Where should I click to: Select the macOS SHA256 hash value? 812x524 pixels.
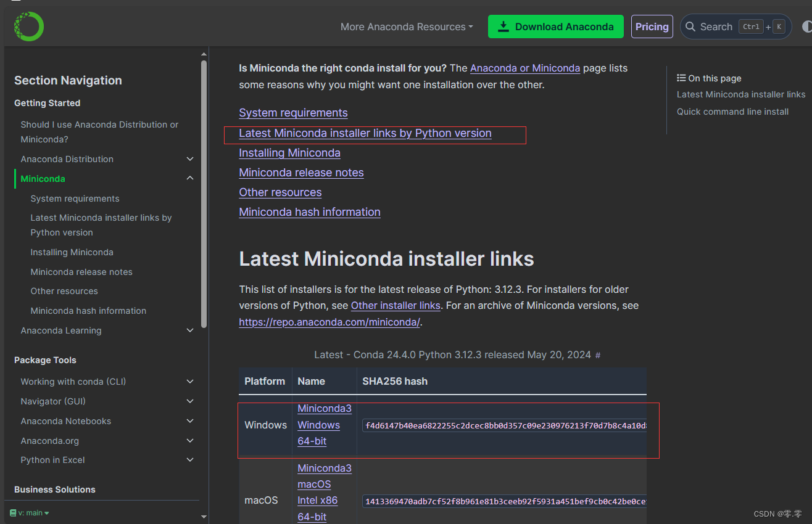(x=504, y=501)
